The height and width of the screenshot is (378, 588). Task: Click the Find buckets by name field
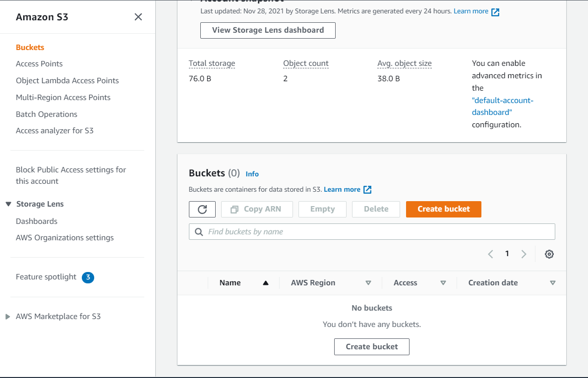[377, 232]
